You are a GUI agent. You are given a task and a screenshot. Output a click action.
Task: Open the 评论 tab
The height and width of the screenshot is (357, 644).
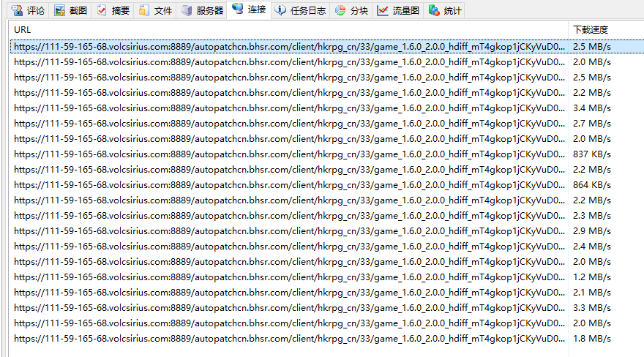28,11
